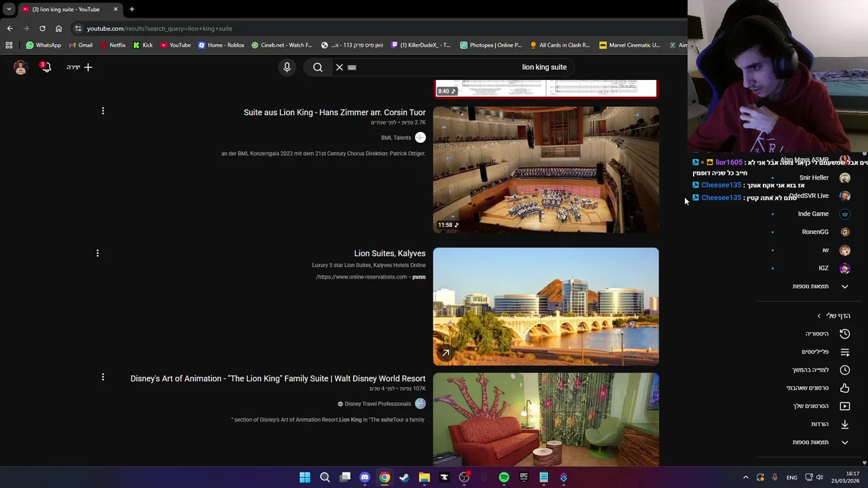The width and height of the screenshot is (868, 488).
Task: Play the Lion King Family Suite thumbnail
Action: [546, 420]
